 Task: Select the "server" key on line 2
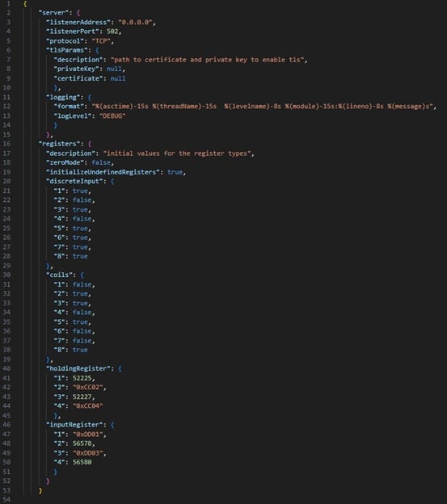55,13
